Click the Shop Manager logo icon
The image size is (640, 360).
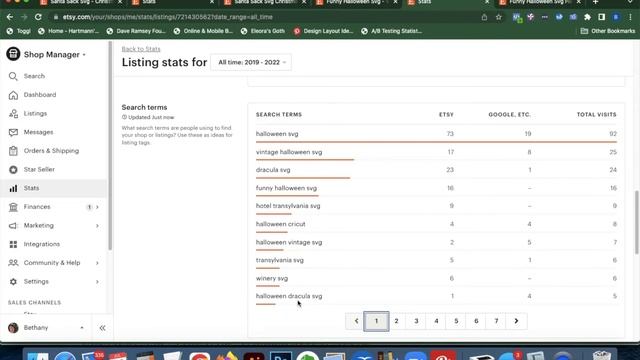click(13, 54)
